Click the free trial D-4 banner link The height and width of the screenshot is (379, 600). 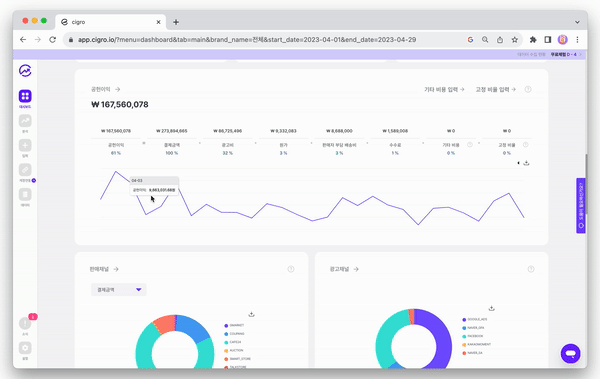(566, 54)
